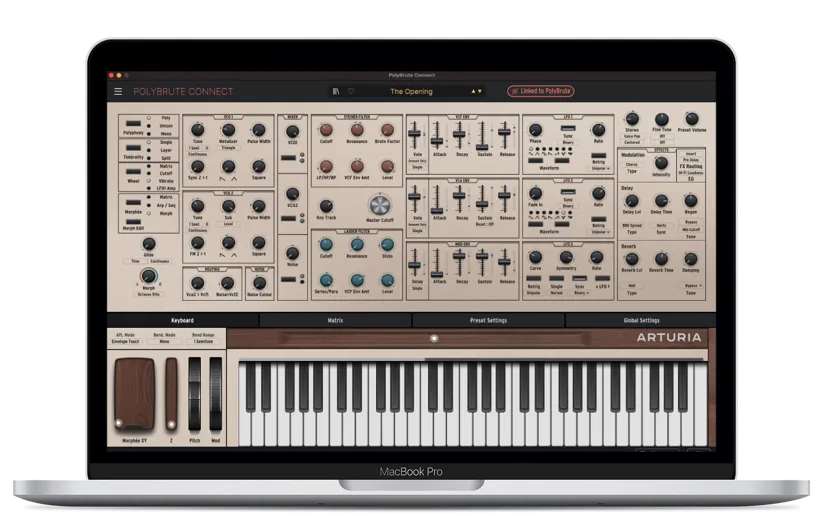Toggle the LFO 1 Retrig button
This screenshot has width=823, height=523.
click(x=598, y=155)
